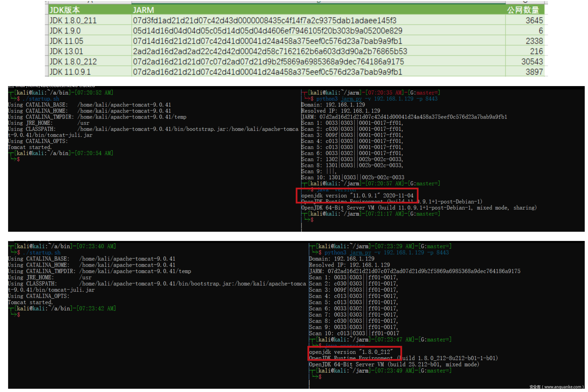Click the 公网数量 column header cell
Screen dimensions: 588x392
tap(523, 10)
